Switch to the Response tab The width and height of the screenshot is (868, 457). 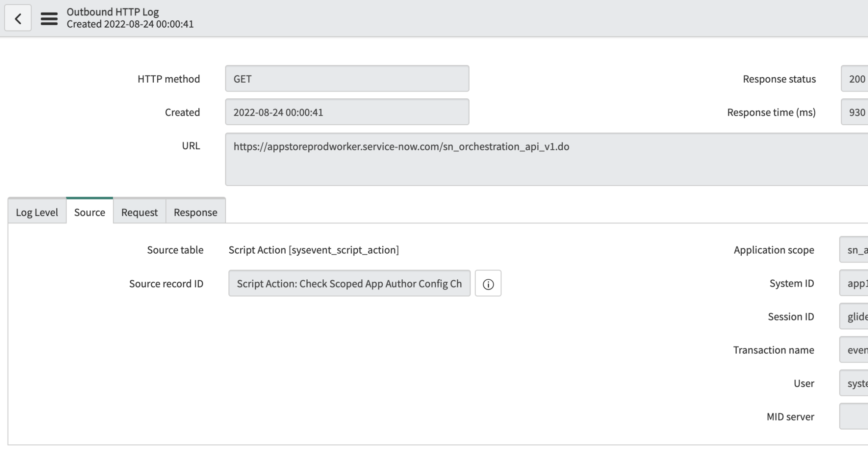(x=195, y=212)
